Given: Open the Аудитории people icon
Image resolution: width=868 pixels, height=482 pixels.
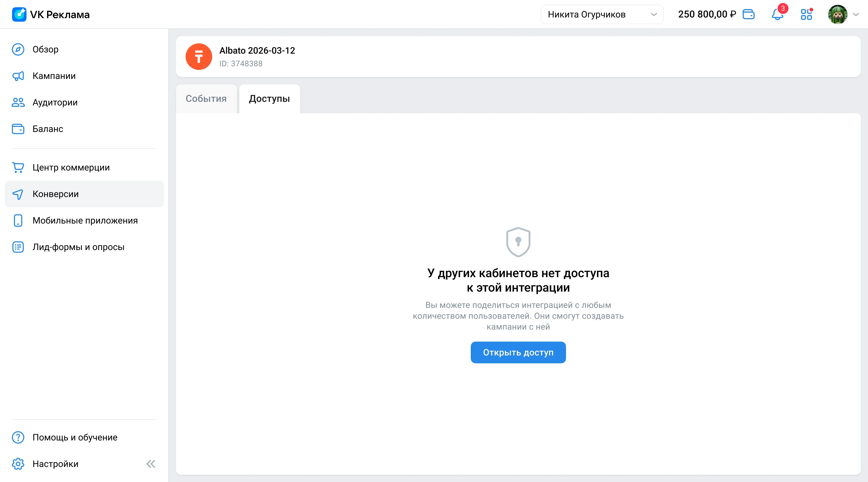Looking at the screenshot, I should pos(18,102).
